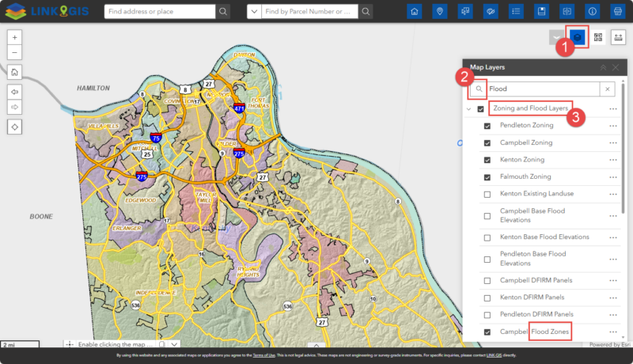The image size is (633, 364).
Task: Click the coordinate crosshair icon at bottom
Action: click(x=70, y=344)
